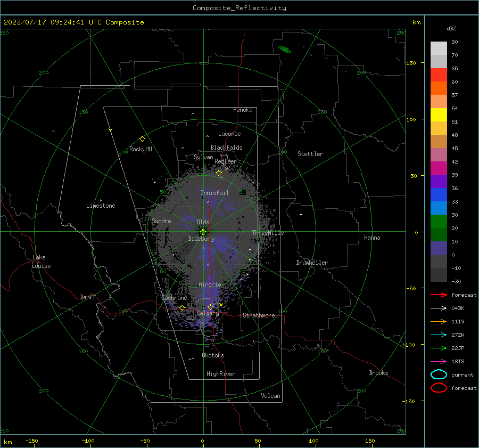
Task: Click the -30 dBZ scale value
Action: (x=456, y=281)
